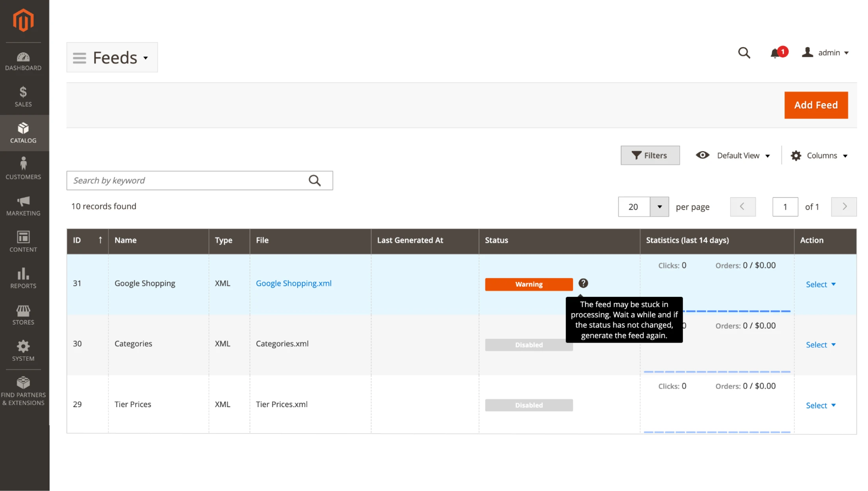Viewport: 868px width, 491px height.
Task: Click the question mark beside Warning status
Action: (x=583, y=283)
